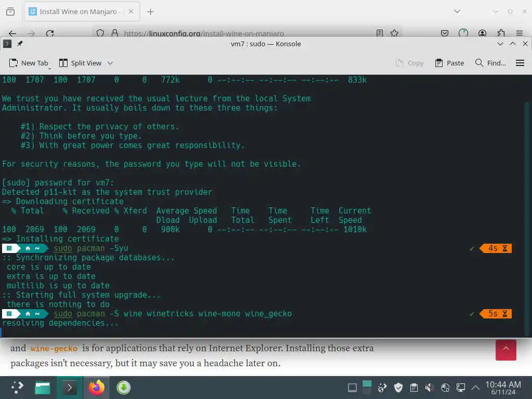Open Firefox extensions puzzle icon
The image size is (532, 399).
tap(501, 33)
